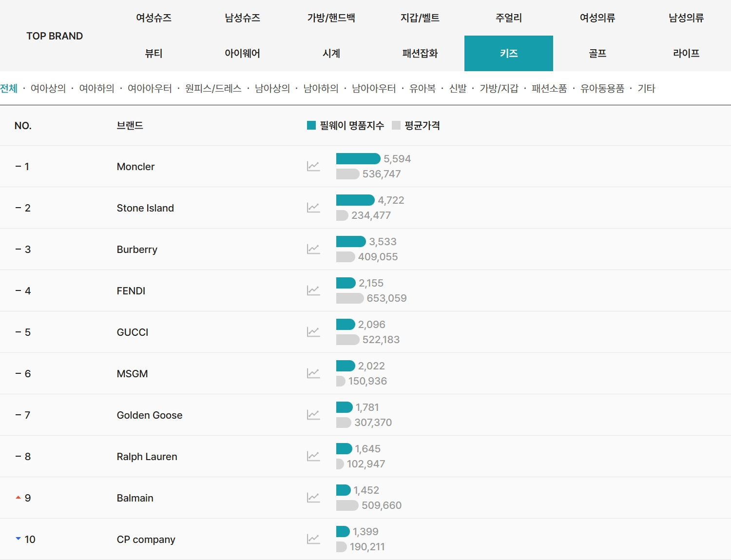
Task: Filter by 기타 subcategory
Action: (646, 88)
